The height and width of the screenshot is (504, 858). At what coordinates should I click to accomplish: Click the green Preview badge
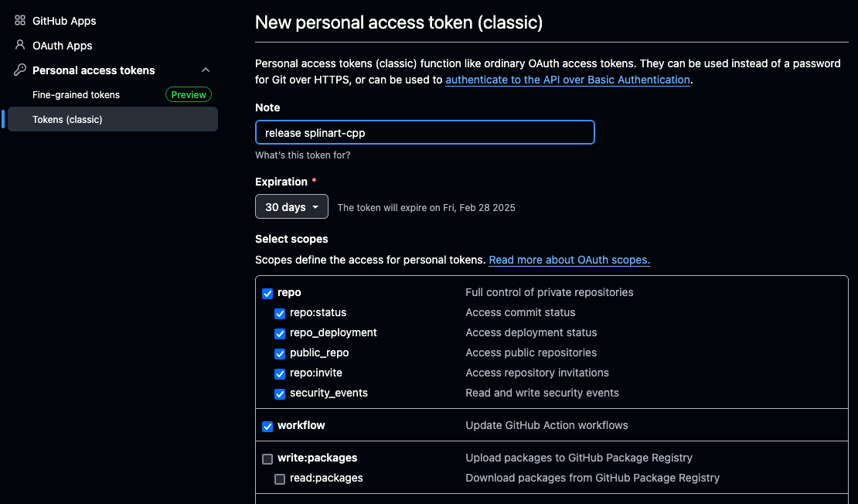click(x=189, y=94)
